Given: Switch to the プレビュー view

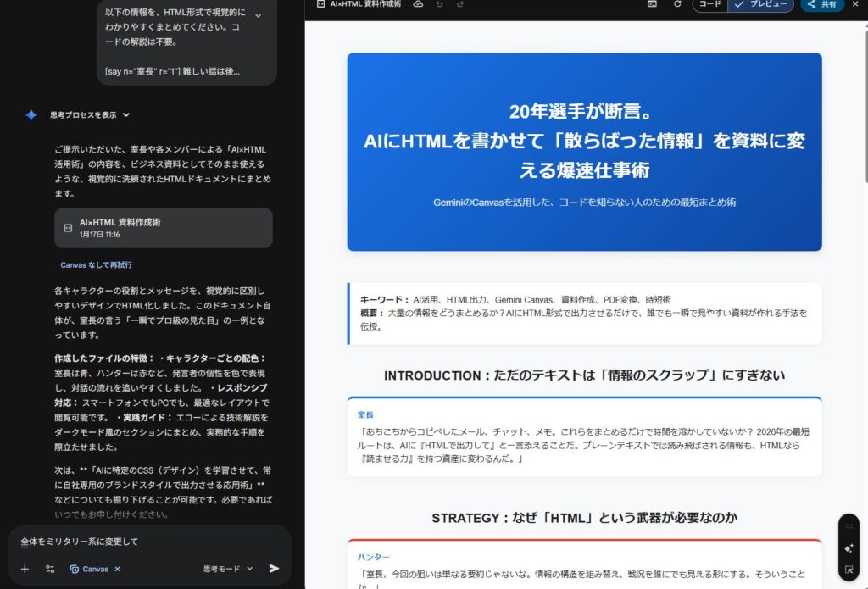Looking at the screenshot, I should point(761,4).
